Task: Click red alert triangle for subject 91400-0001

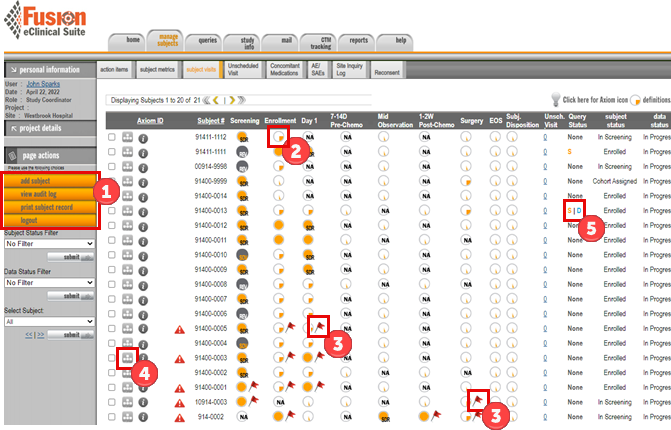Action: (x=179, y=388)
